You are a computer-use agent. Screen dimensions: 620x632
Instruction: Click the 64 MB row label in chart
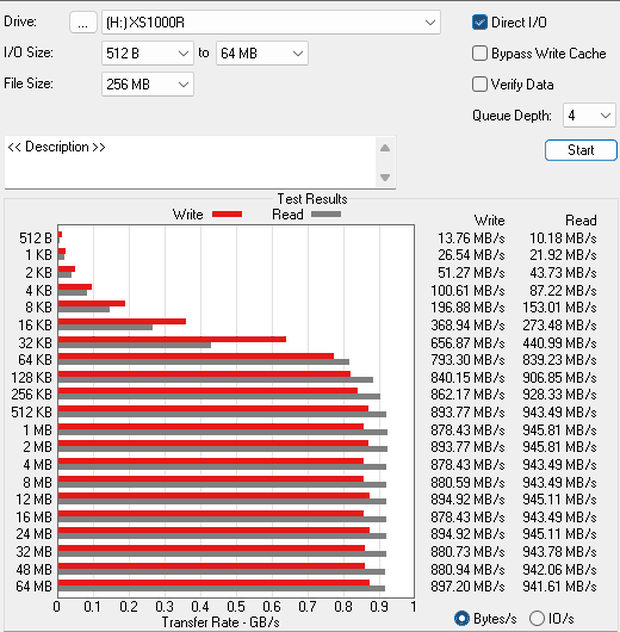pos(34,586)
